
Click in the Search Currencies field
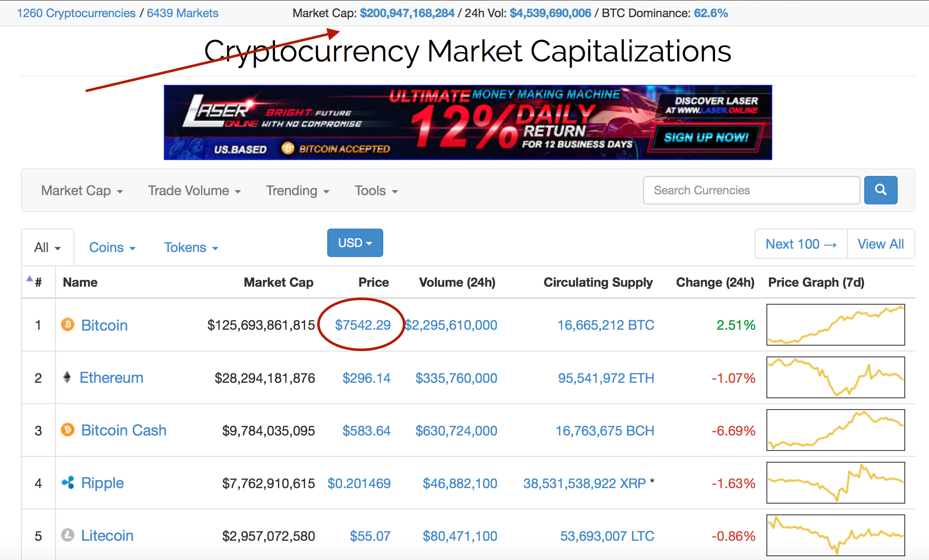tap(751, 190)
